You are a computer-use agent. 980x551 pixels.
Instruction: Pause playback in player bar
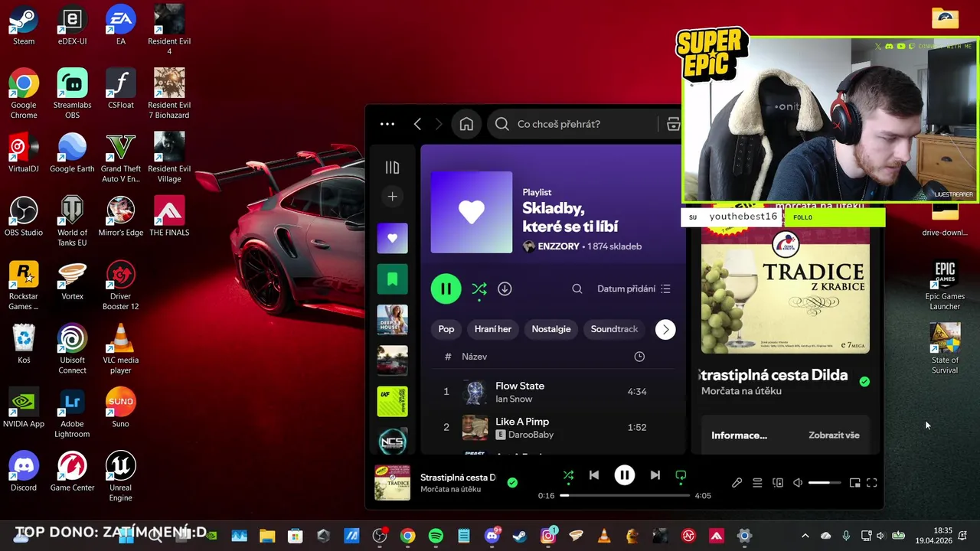(624, 475)
